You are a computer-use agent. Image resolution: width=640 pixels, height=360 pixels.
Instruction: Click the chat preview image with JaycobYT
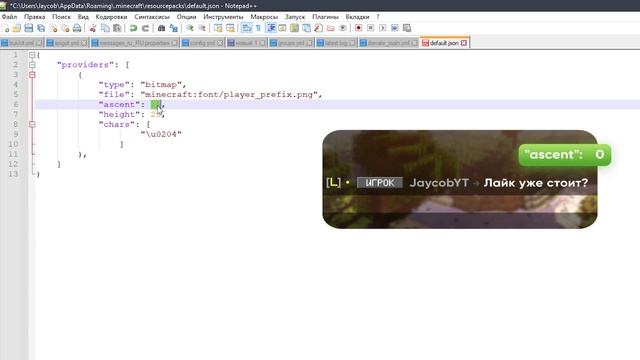pyautogui.click(x=460, y=179)
